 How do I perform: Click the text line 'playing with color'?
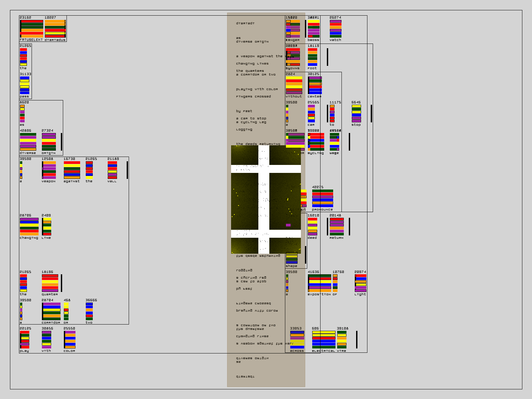pyautogui.click(x=257, y=89)
